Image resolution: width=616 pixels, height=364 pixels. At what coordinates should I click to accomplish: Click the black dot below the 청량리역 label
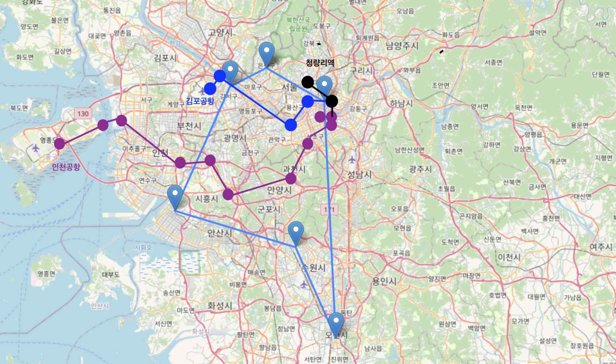[x=308, y=82]
